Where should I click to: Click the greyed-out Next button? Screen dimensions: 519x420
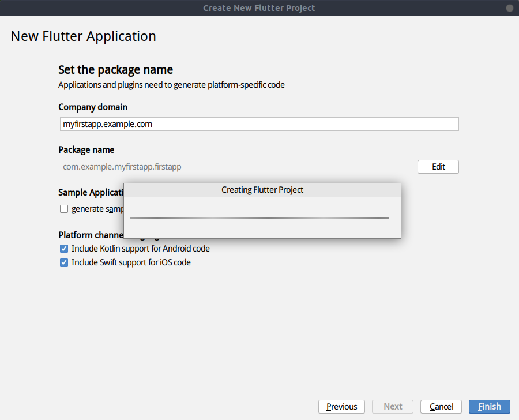tap(393, 407)
